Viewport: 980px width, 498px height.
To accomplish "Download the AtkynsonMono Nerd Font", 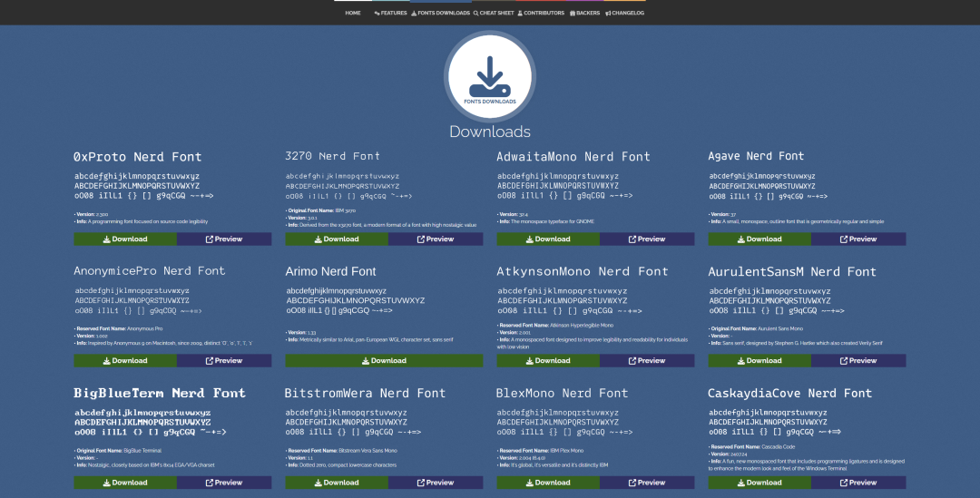I will (548, 360).
